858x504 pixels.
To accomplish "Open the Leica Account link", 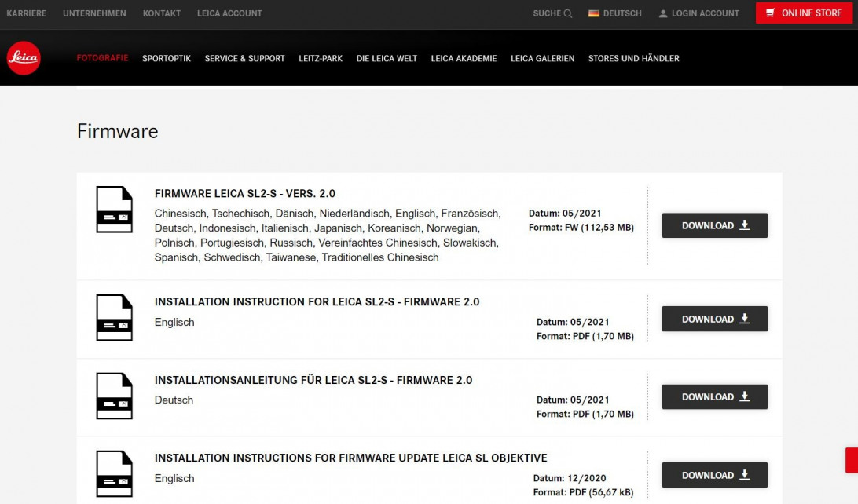I will (x=229, y=13).
